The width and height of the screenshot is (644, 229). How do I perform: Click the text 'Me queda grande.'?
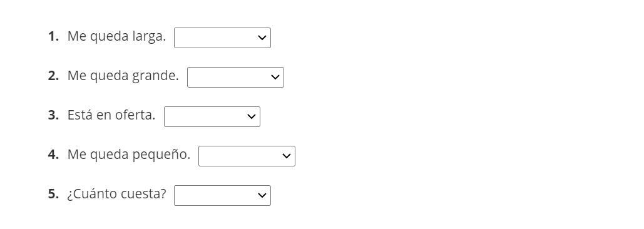pyautogui.click(x=123, y=76)
